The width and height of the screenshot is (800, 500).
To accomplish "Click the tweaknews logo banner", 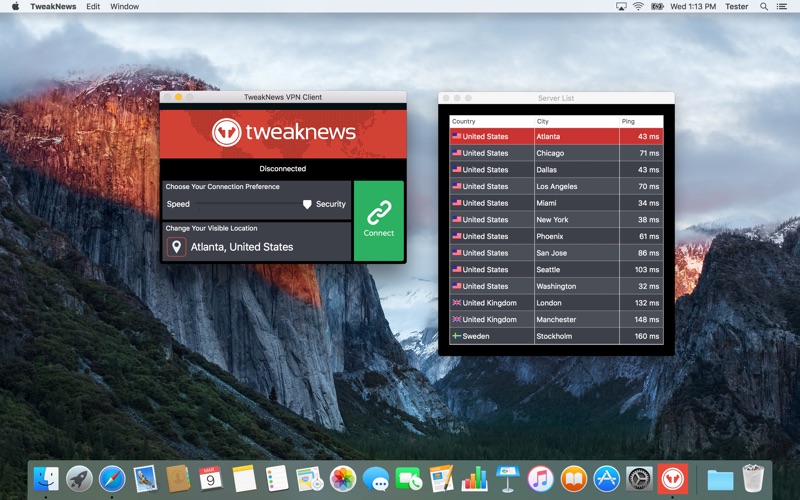I will tap(283, 133).
